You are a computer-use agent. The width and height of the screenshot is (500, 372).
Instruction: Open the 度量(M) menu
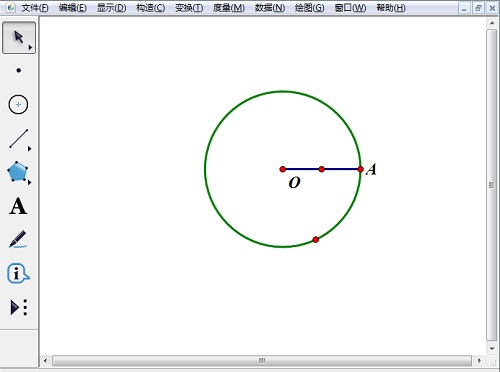(x=229, y=8)
